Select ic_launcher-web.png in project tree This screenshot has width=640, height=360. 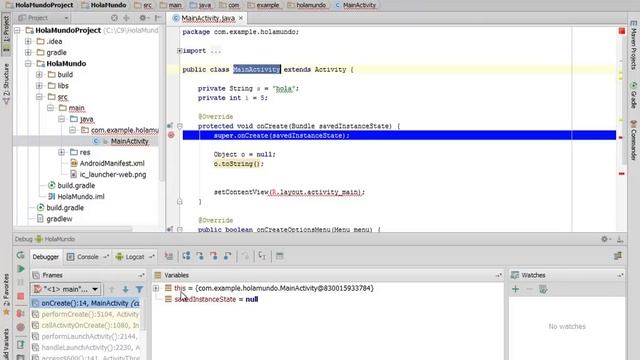click(x=108, y=174)
